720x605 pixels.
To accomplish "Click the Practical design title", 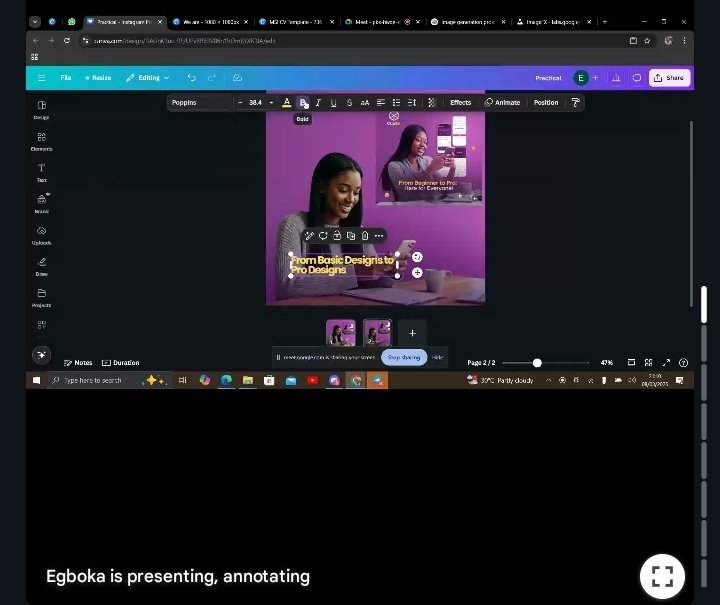I will click(x=548, y=78).
